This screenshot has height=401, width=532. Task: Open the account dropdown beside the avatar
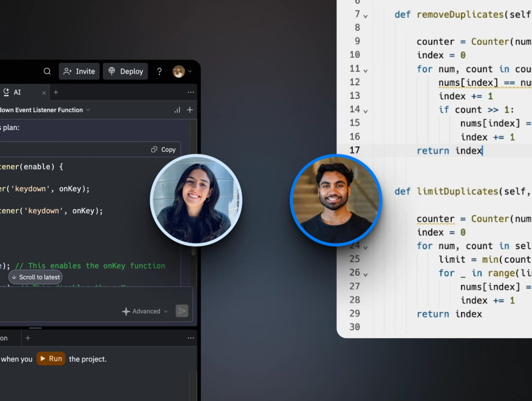click(x=190, y=71)
